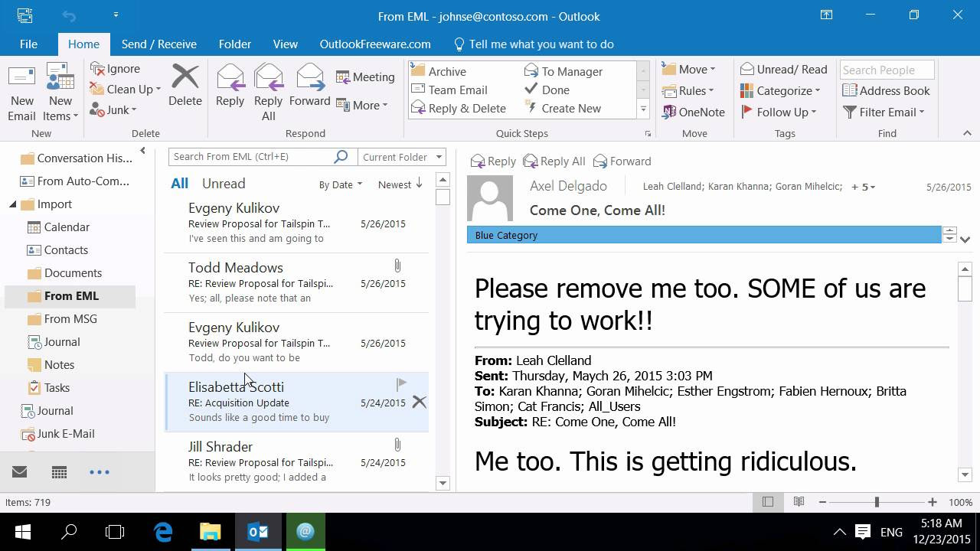Open the Send / Receive tab
The width and height of the screenshot is (980, 551).
click(158, 44)
